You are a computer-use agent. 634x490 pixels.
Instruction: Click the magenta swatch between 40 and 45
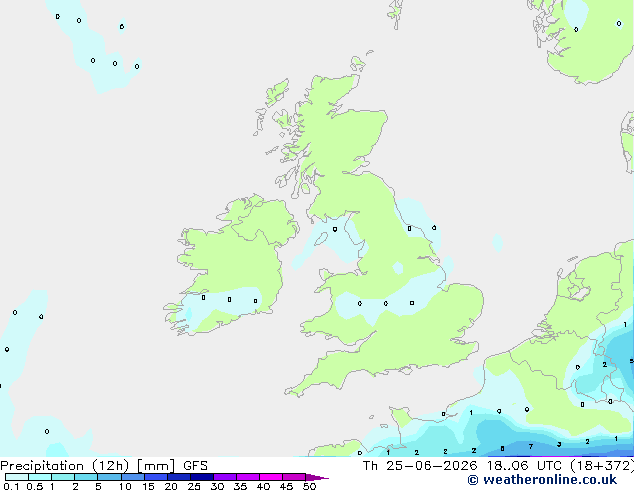point(271,477)
